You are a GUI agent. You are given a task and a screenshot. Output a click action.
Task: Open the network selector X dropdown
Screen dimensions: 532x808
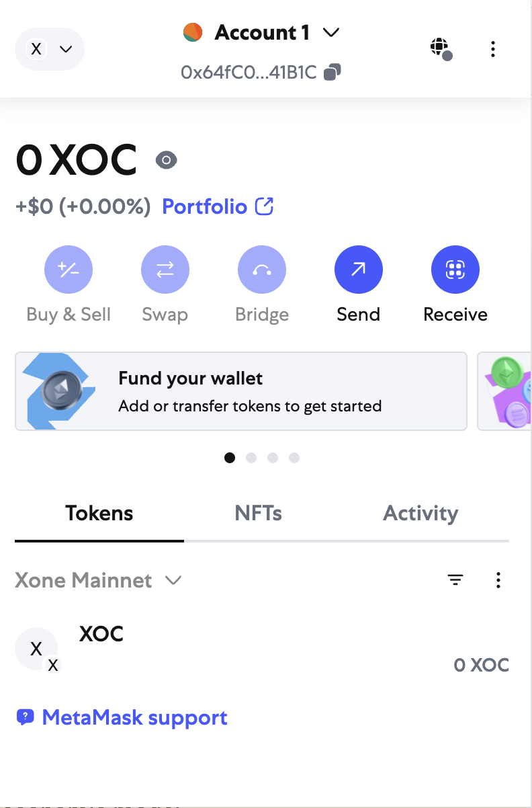[50, 49]
